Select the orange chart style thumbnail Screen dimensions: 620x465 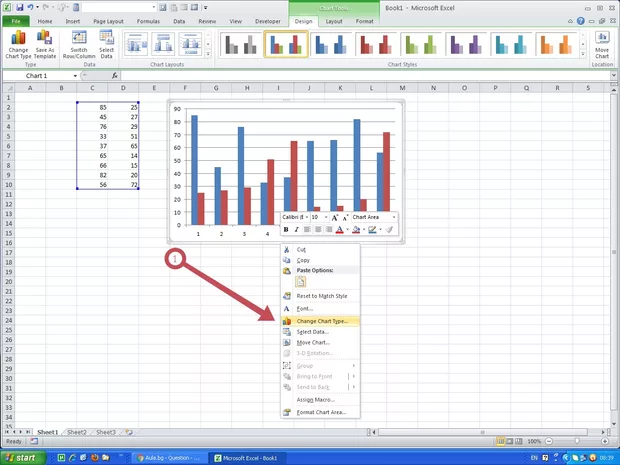point(556,44)
